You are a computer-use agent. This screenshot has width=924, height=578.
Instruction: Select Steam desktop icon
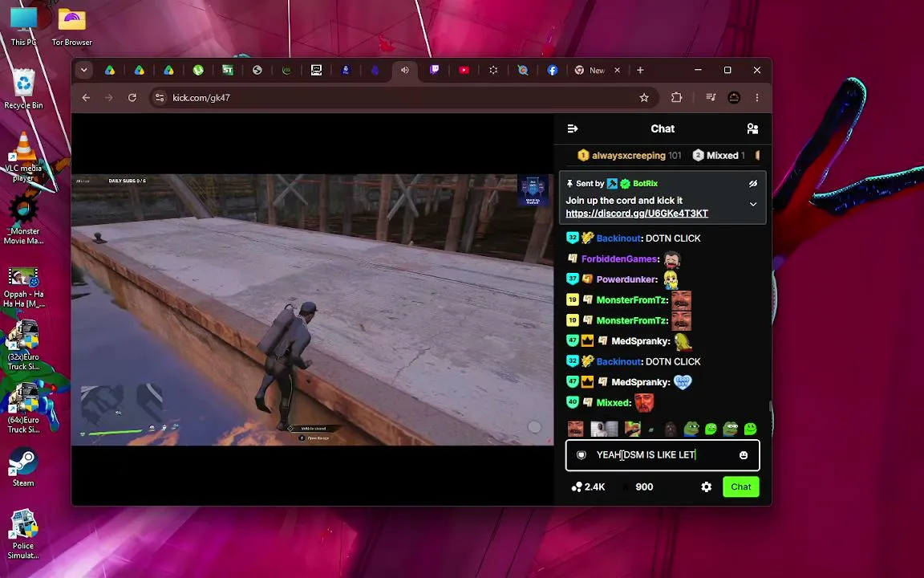[x=23, y=467]
